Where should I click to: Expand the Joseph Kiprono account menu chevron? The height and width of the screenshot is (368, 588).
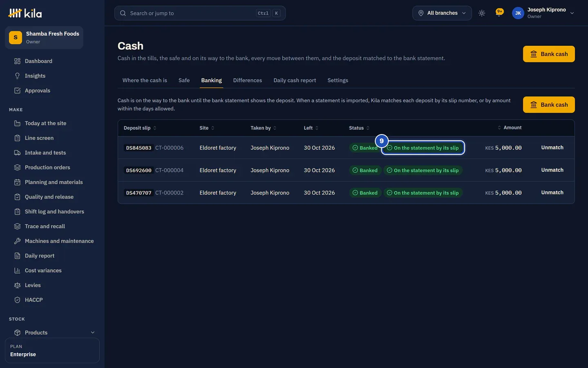click(572, 13)
